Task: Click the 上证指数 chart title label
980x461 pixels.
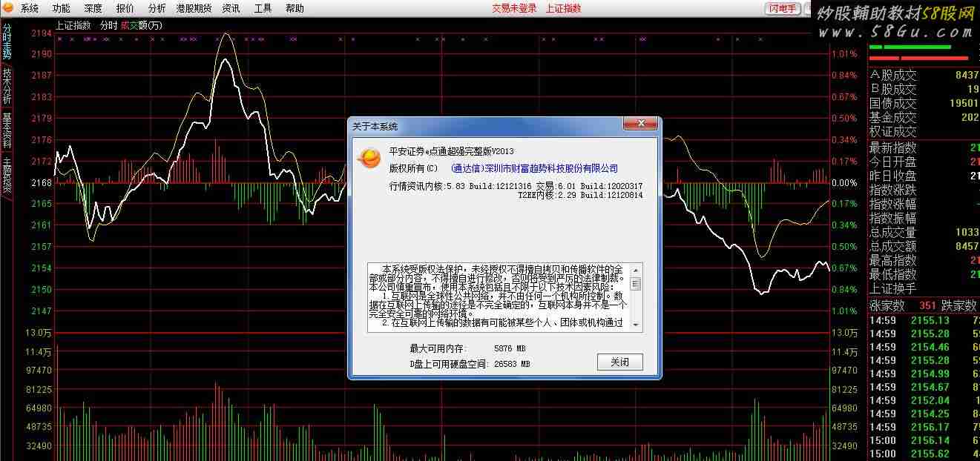Action: pos(73,25)
